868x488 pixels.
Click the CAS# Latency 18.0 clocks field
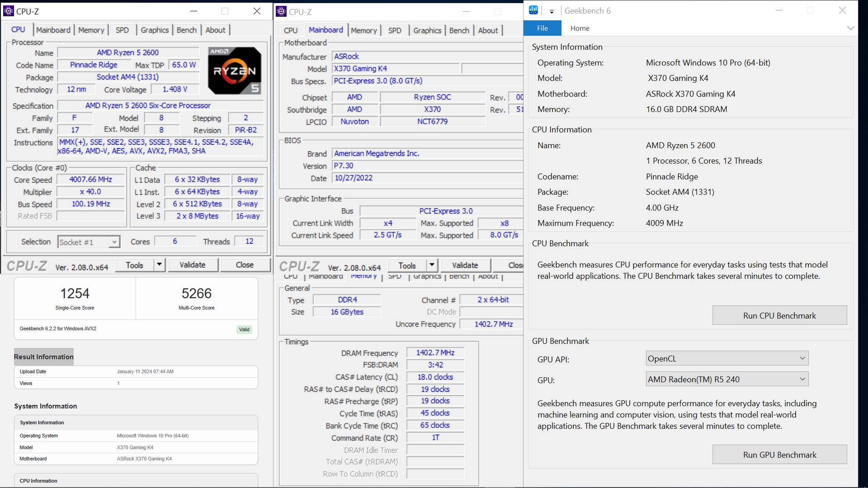435,377
